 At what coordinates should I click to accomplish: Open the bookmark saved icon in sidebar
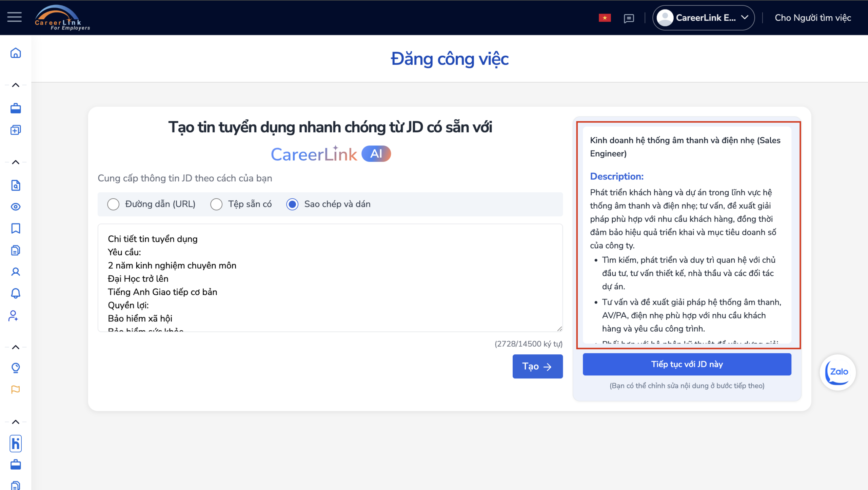tap(16, 228)
